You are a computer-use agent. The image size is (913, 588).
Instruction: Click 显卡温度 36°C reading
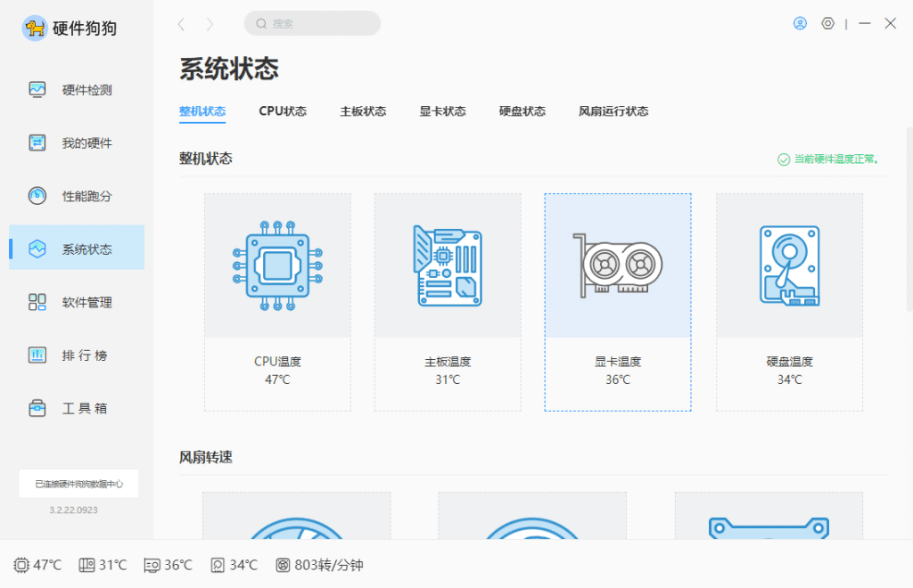(x=618, y=371)
